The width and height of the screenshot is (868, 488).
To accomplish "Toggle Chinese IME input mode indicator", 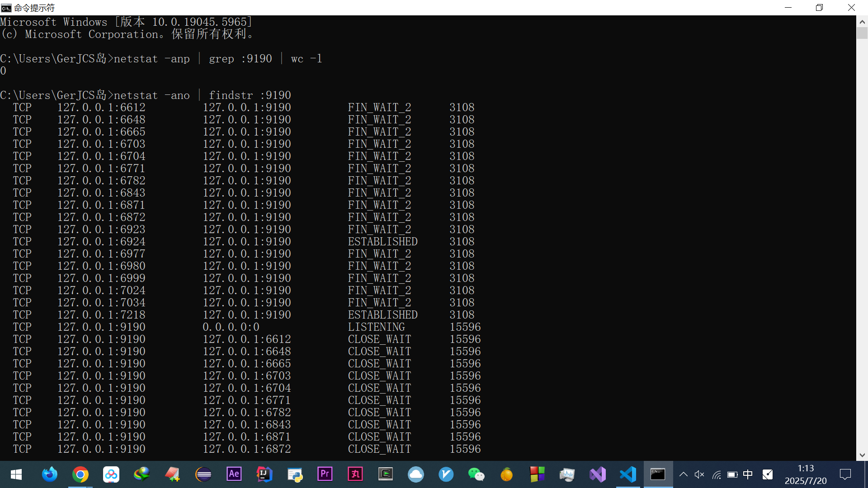I will click(748, 474).
